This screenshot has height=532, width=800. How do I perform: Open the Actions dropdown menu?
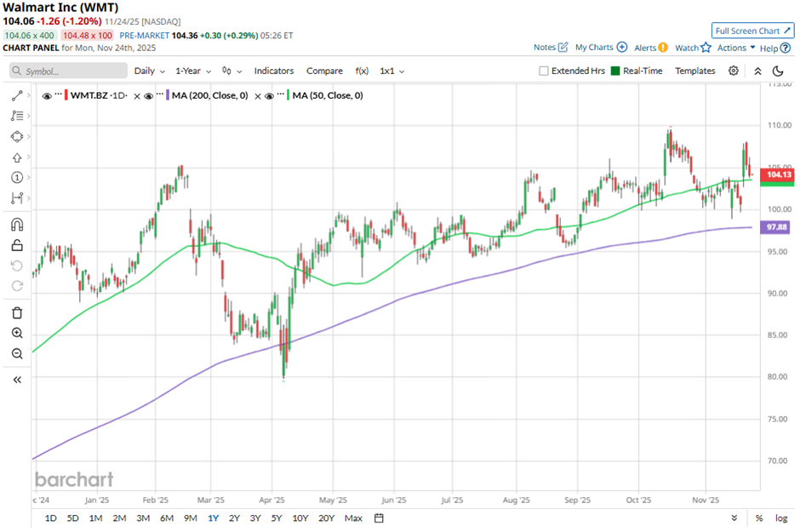tap(735, 48)
